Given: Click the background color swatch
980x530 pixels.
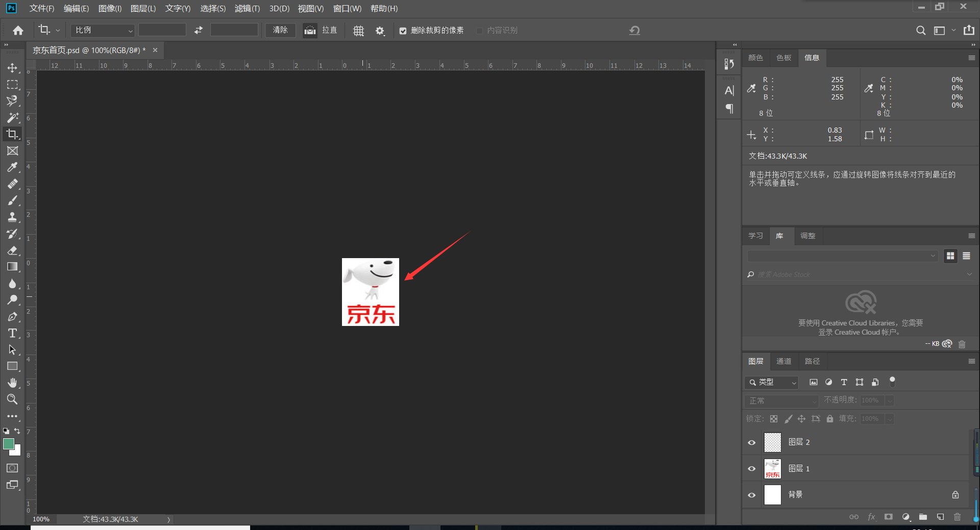Looking at the screenshot, I should coord(17,451).
